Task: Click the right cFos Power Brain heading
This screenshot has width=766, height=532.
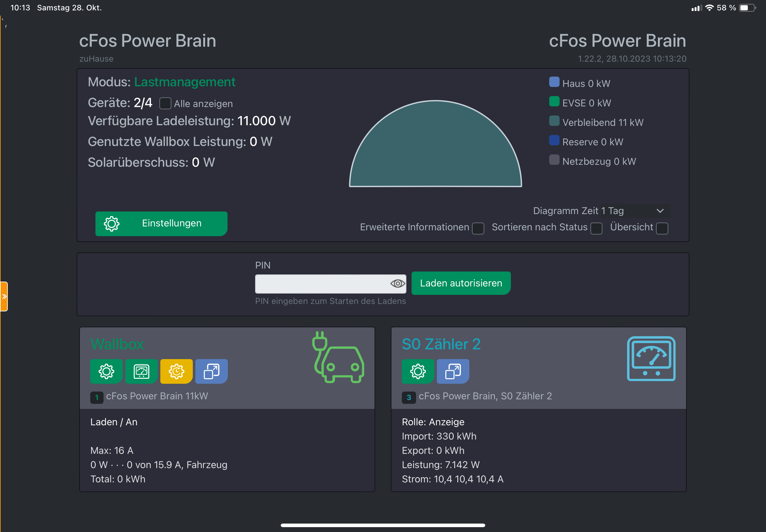Action: 617,41
